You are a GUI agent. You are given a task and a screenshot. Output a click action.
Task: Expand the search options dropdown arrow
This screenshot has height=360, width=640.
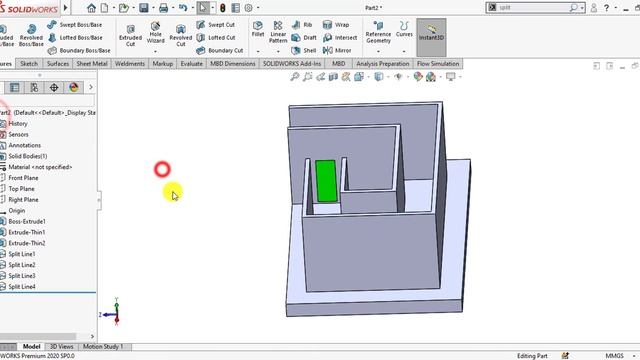coord(582,8)
